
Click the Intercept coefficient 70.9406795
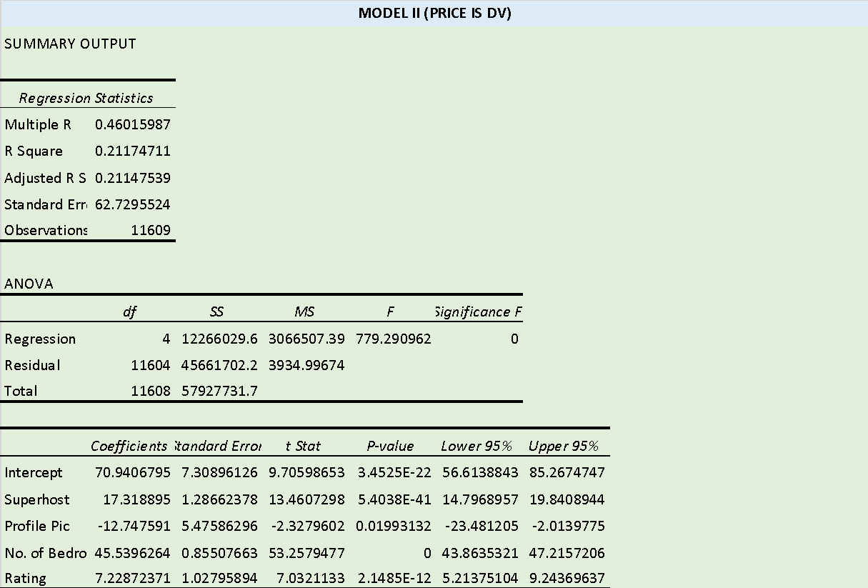(x=130, y=472)
